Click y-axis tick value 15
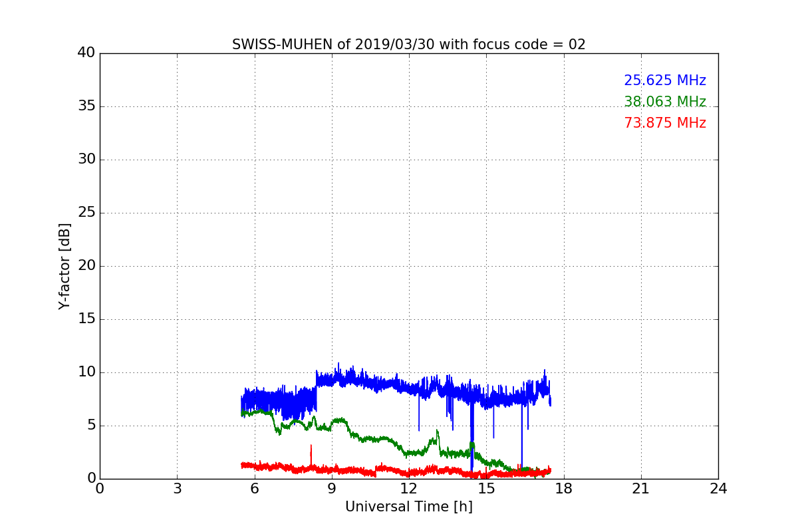798x532 pixels. (86, 319)
